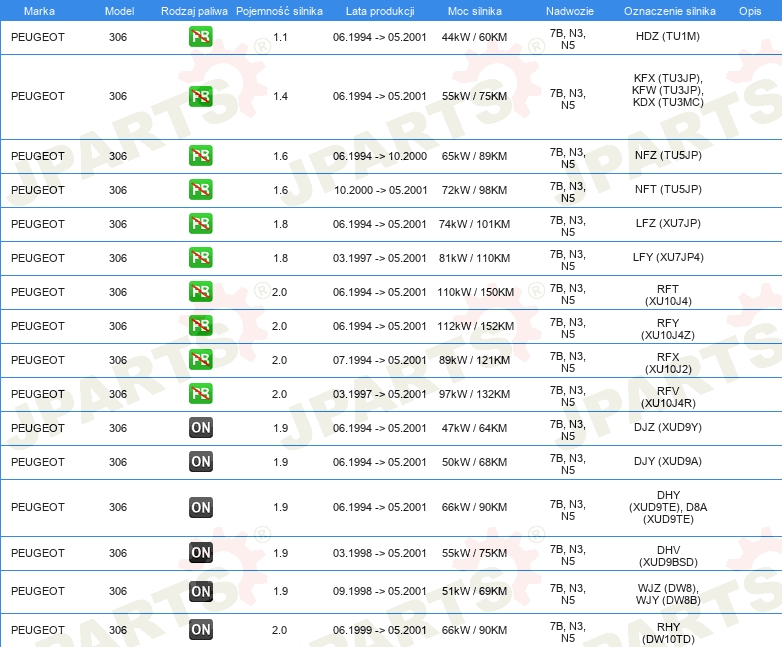Click power value 55kW / 75KM in DHV row

[474, 553]
